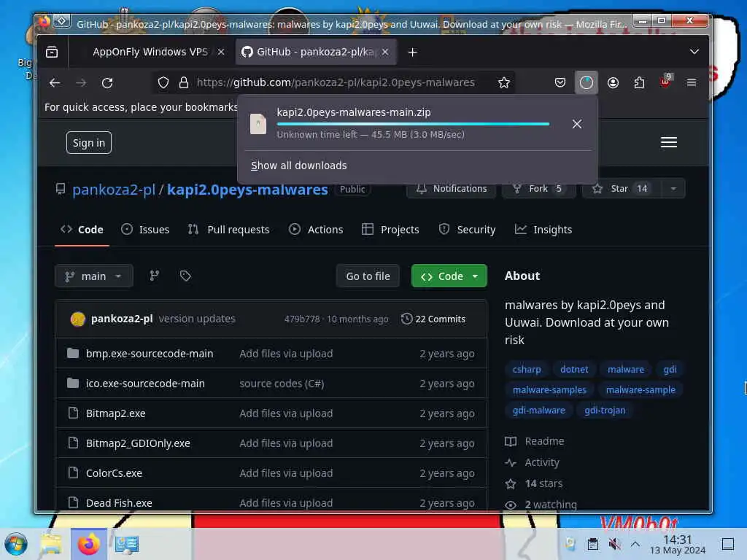
Task: Close the AppOnFly Windows VPS tab
Action: coord(221,52)
